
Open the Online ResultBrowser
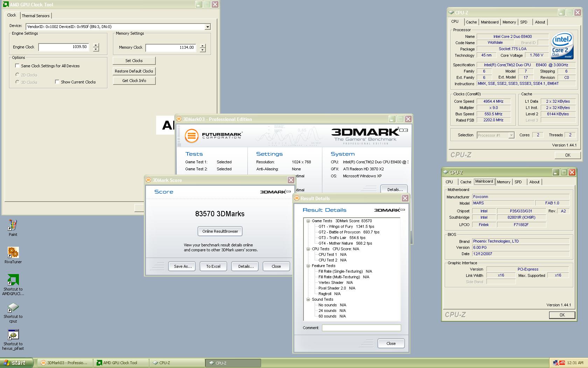pos(220,231)
